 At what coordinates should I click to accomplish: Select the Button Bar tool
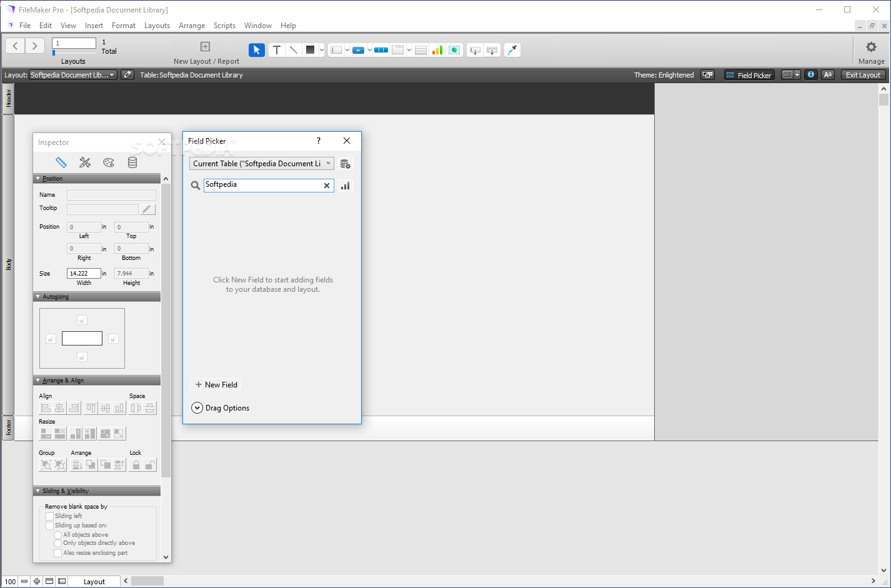pyautogui.click(x=381, y=50)
